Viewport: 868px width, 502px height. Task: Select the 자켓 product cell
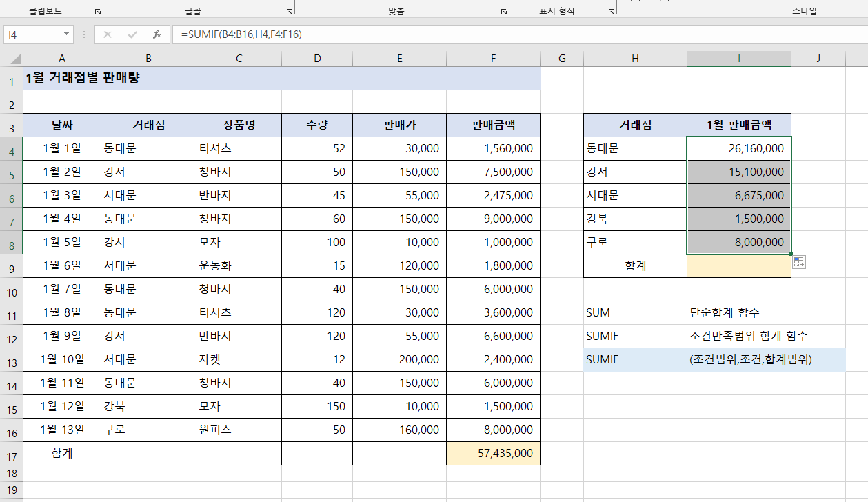239,360
